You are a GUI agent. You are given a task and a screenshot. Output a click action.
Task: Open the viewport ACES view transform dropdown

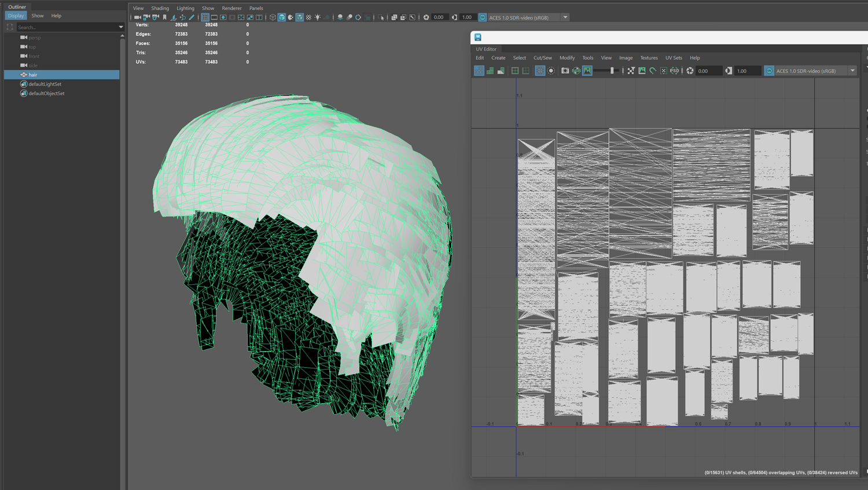(x=565, y=17)
